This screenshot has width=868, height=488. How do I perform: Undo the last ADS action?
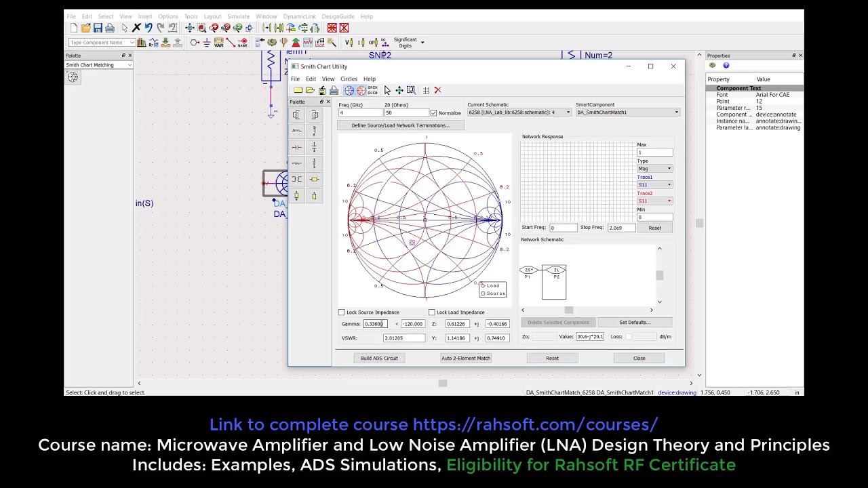pyautogui.click(x=149, y=28)
